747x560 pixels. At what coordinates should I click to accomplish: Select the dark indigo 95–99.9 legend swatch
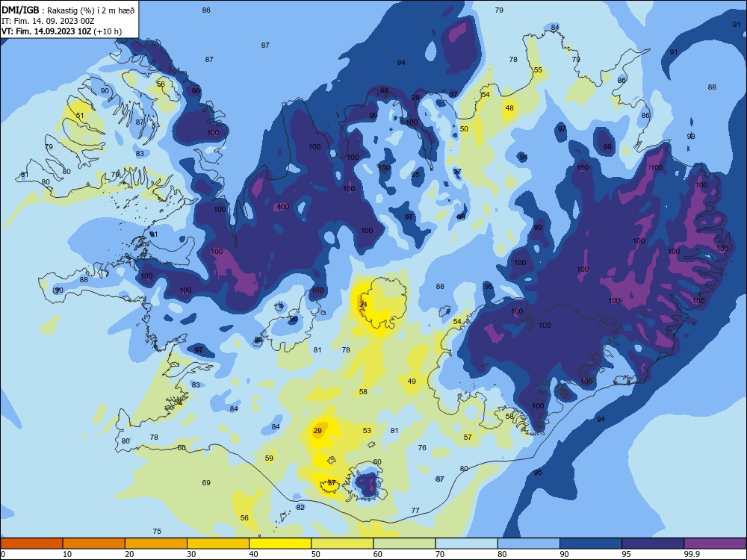click(653, 544)
